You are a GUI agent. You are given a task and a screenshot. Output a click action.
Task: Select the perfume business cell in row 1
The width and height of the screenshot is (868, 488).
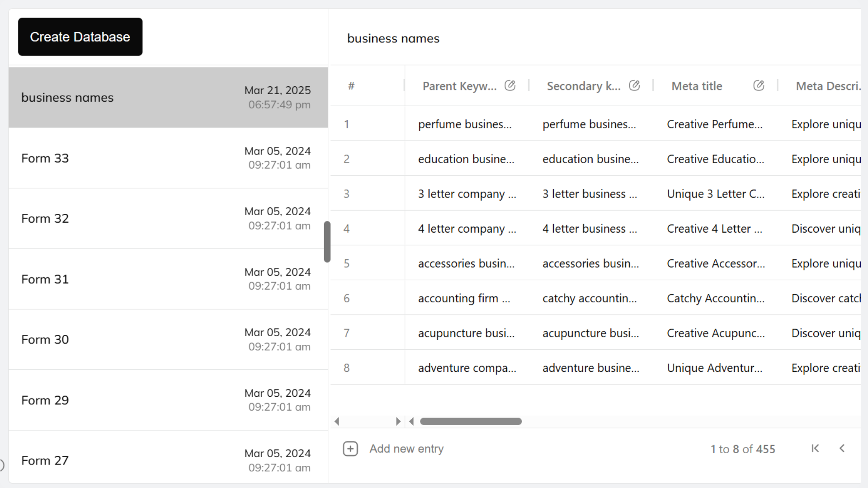467,124
